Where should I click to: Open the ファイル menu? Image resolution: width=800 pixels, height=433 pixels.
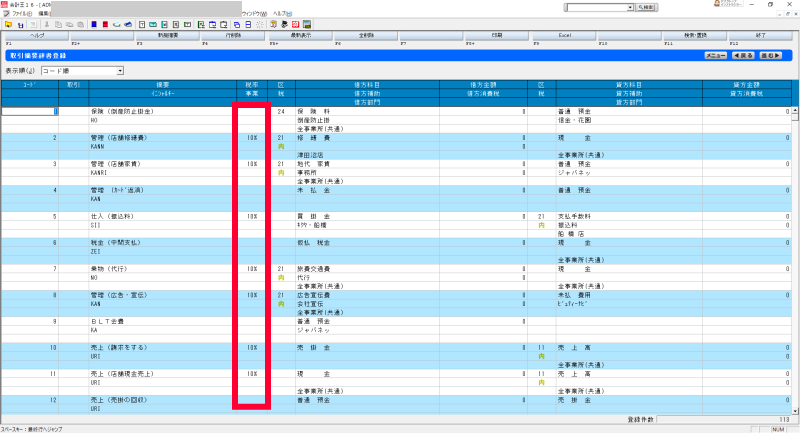coord(21,13)
